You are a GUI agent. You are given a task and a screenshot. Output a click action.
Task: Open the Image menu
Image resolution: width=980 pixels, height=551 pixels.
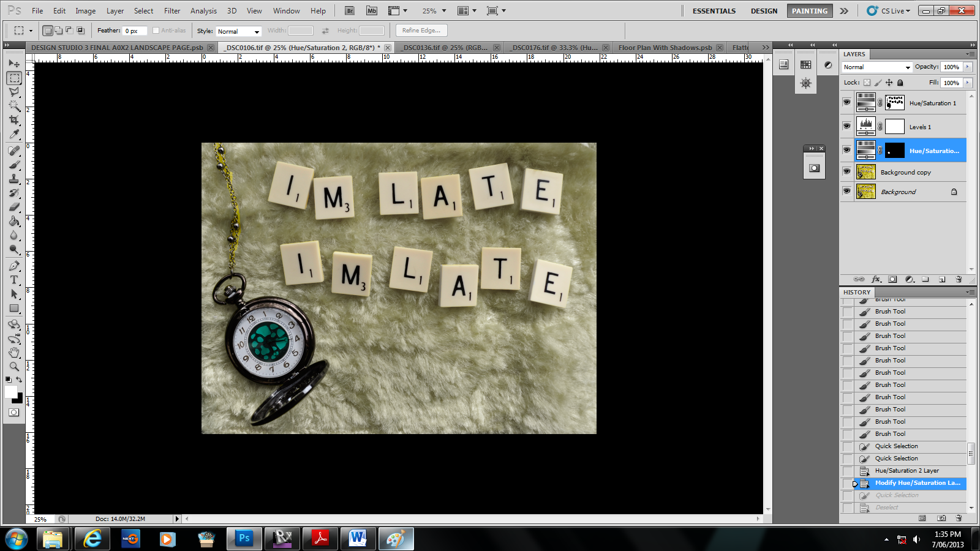pos(85,11)
